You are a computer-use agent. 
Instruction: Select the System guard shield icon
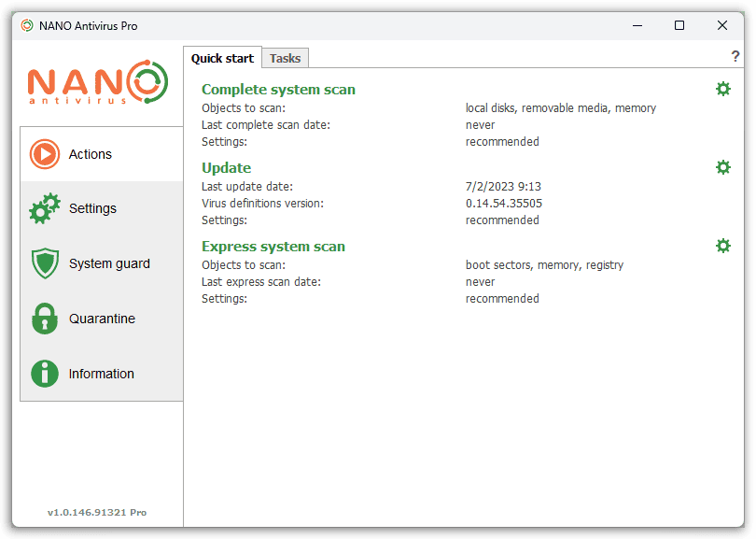(45, 263)
